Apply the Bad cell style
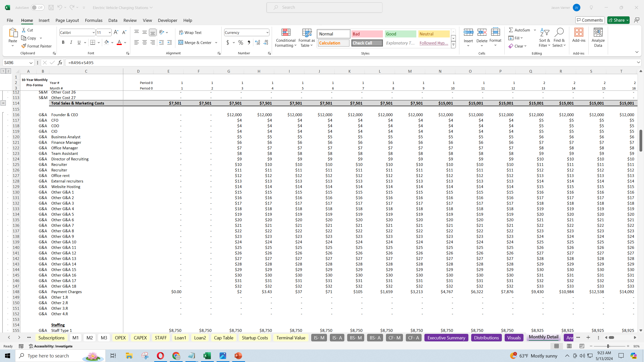This screenshot has width=644, height=362. point(367,34)
